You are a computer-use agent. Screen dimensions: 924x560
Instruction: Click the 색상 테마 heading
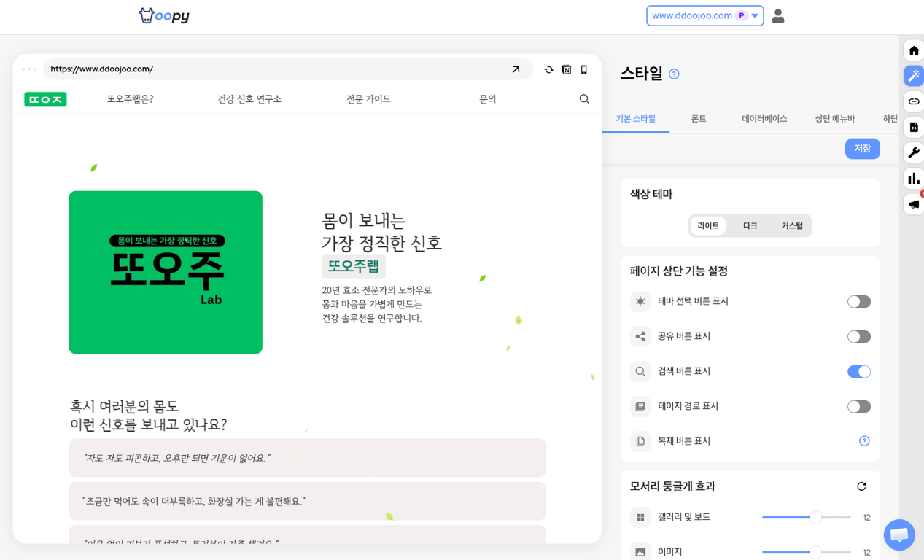[x=651, y=194]
